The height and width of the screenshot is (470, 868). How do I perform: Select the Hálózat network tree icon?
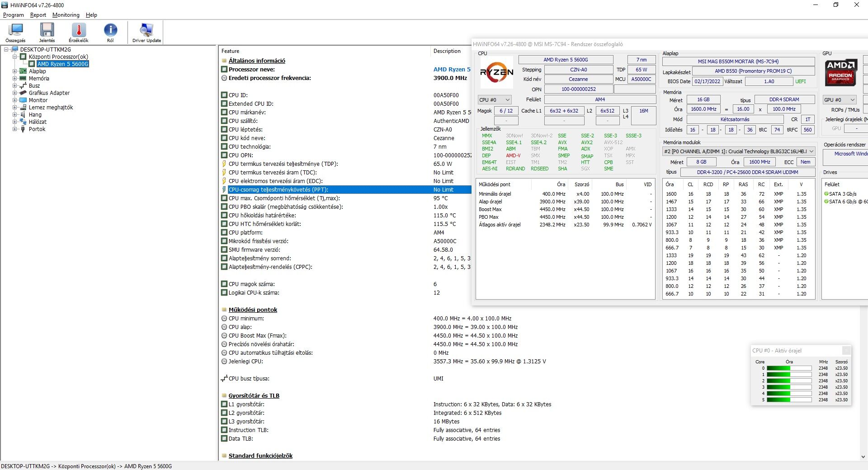point(23,122)
